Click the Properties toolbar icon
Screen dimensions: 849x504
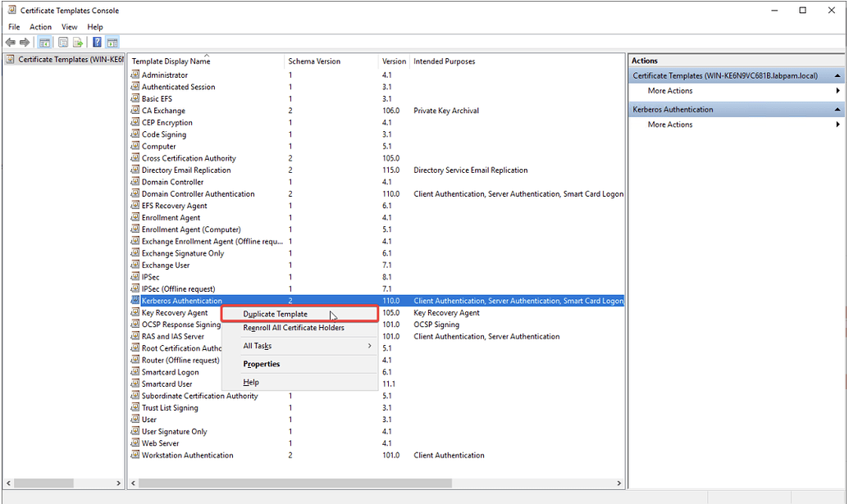63,42
